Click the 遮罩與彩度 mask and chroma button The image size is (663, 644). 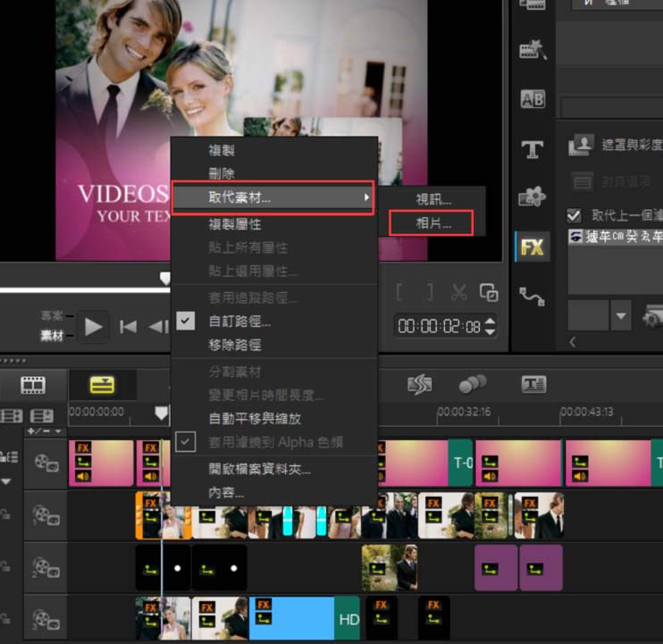583,143
